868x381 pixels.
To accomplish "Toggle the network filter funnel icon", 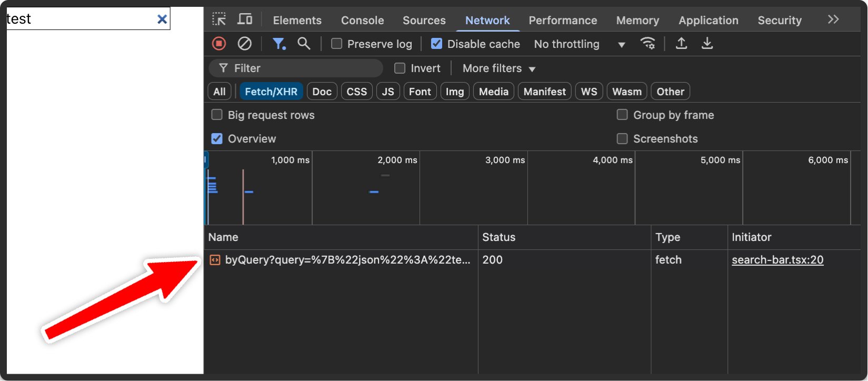I will coord(278,44).
